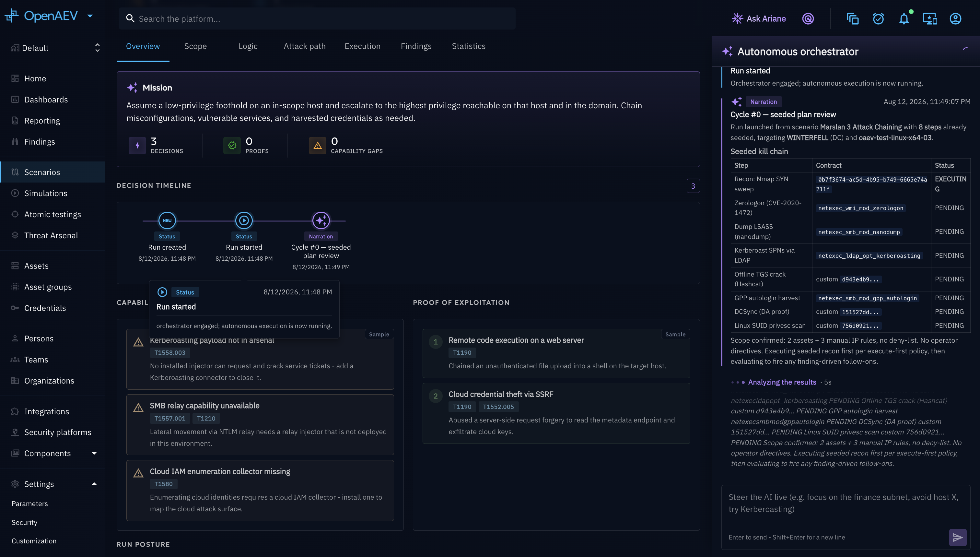
Task: Open Simulations from sidebar
Action: click(52, 193)
